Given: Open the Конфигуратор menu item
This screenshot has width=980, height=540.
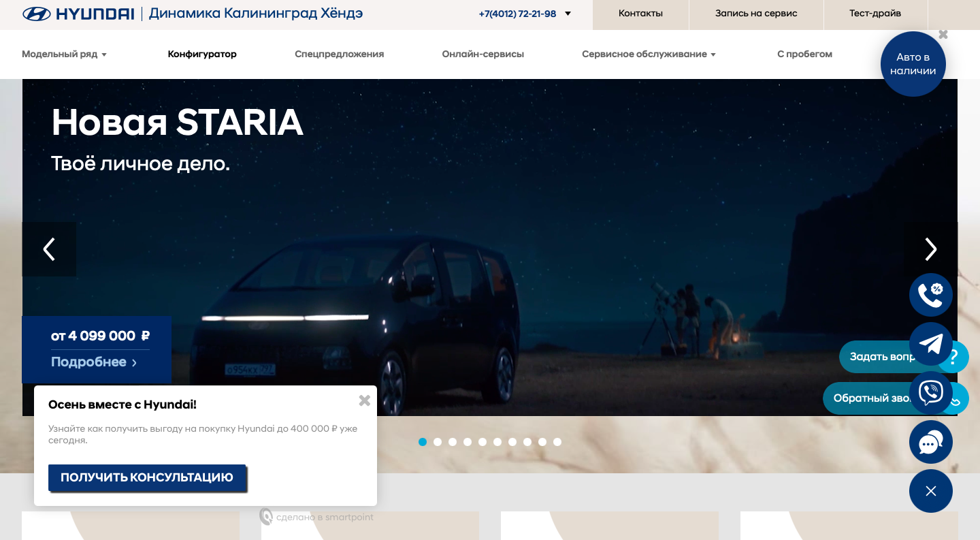Looking at the screenshot, I should coord(202,54).
